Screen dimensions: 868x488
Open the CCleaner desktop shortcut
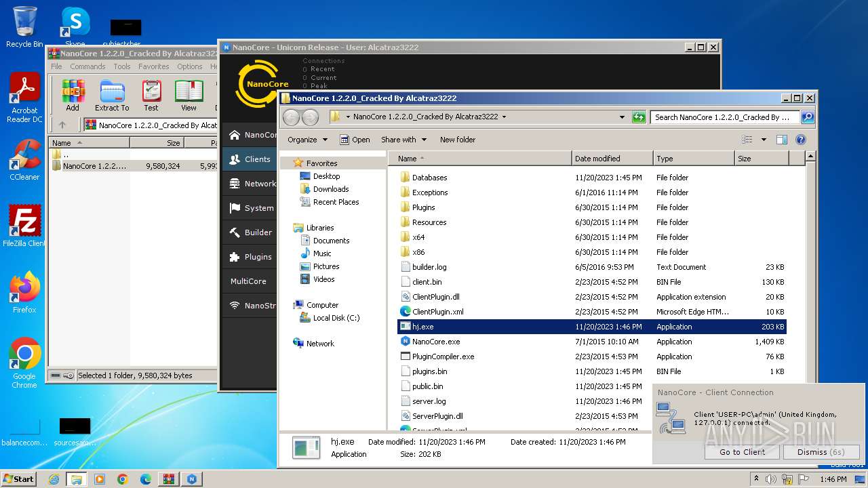click(x=24, y=160)
